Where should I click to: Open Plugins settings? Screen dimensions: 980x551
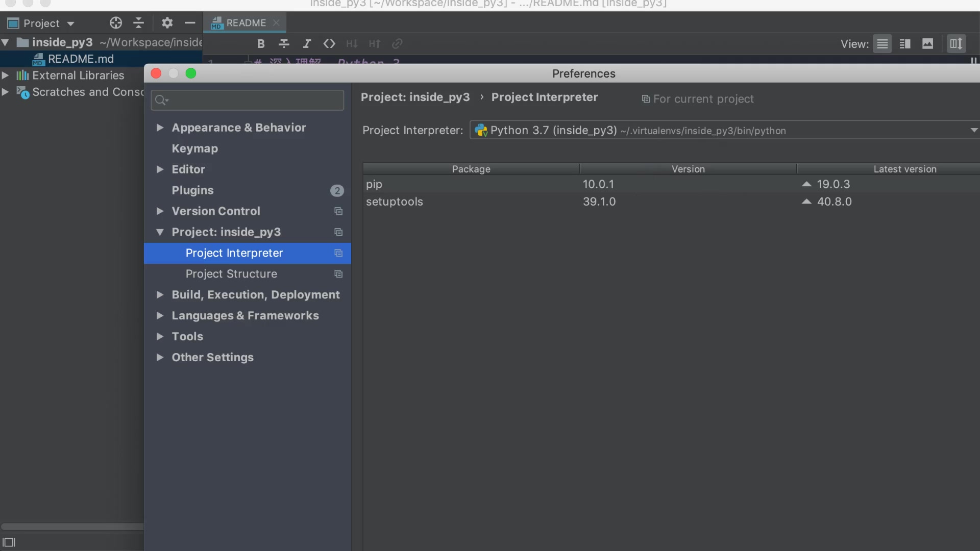tap(192, 190)
